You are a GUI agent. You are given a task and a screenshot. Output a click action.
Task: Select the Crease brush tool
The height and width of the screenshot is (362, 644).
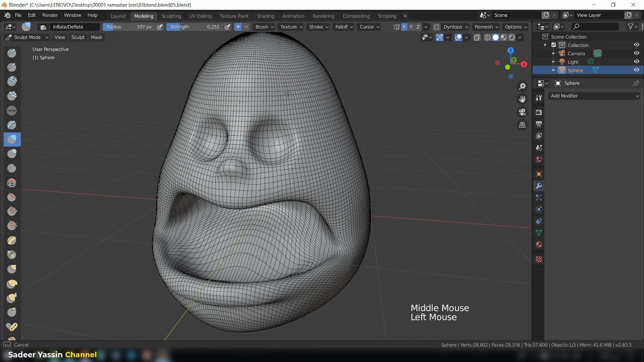pos(12,168)
